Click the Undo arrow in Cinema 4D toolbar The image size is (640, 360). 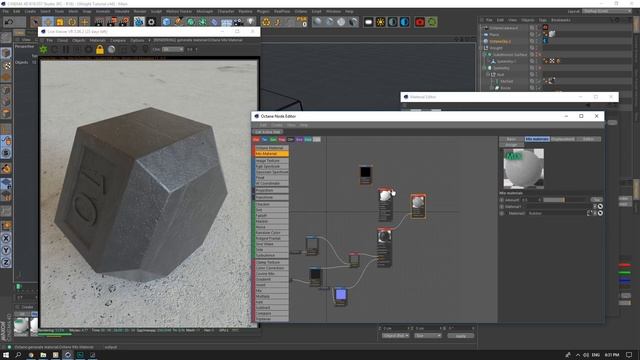[x=9, y=22]
